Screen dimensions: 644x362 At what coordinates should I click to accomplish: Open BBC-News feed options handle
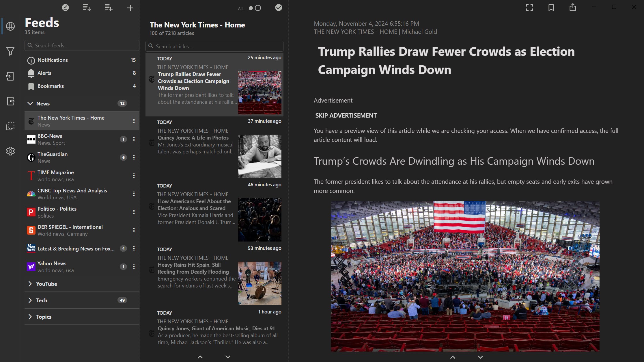[x=134, y=139]
